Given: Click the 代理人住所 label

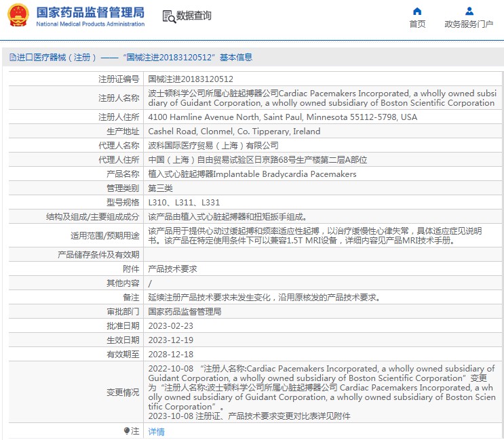Looking at the screenshot, I should (x=119, y=159).
